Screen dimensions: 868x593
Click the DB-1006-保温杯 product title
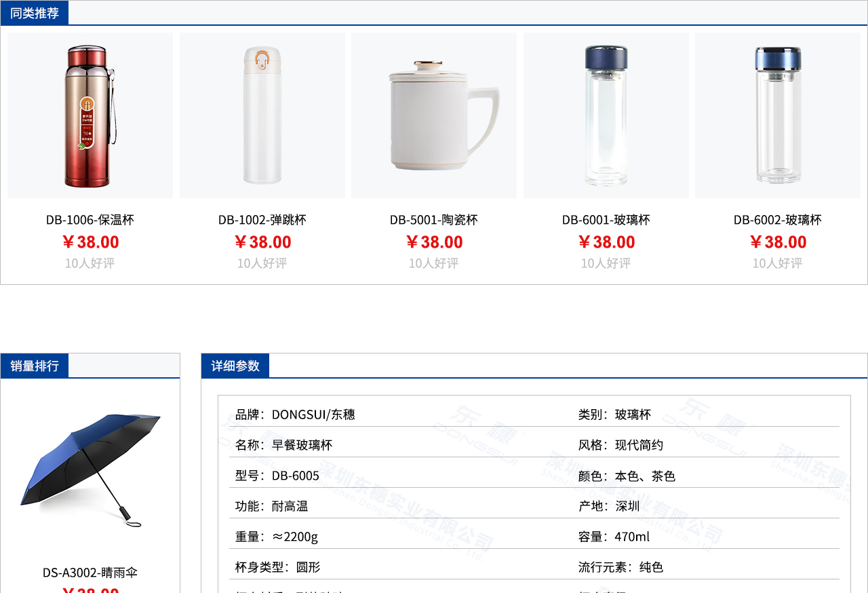point(90,220)
